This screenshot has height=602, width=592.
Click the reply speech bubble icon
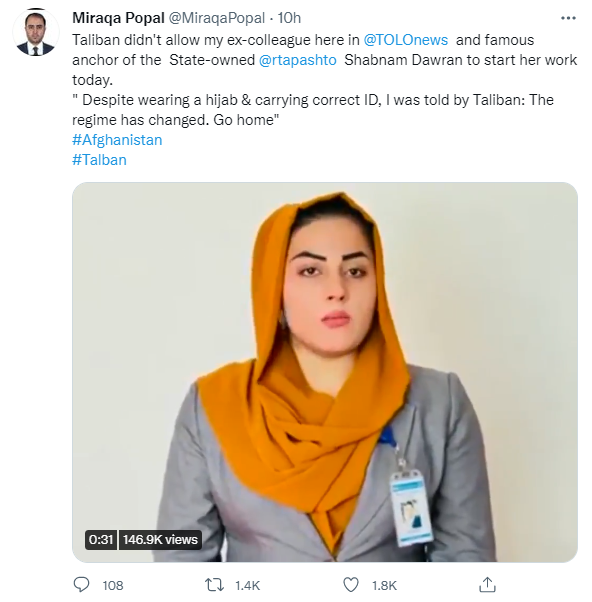(81, 585)
